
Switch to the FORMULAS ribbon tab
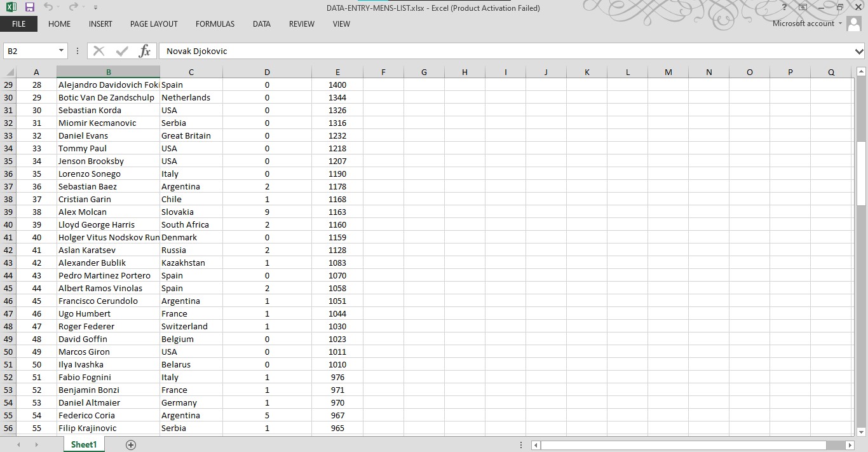point(215,24)
